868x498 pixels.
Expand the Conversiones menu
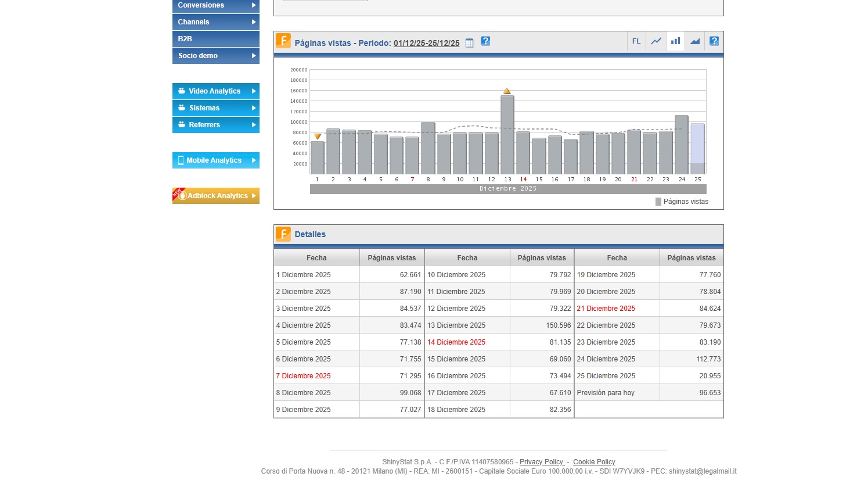click(x=215, y=6)
